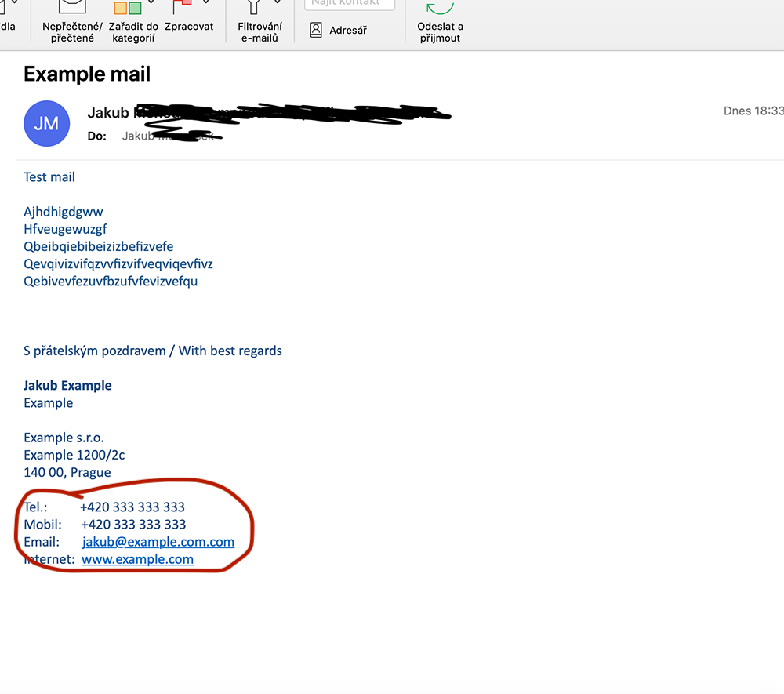
Task: Click the Do: recipient label
Action: point(97,136)
